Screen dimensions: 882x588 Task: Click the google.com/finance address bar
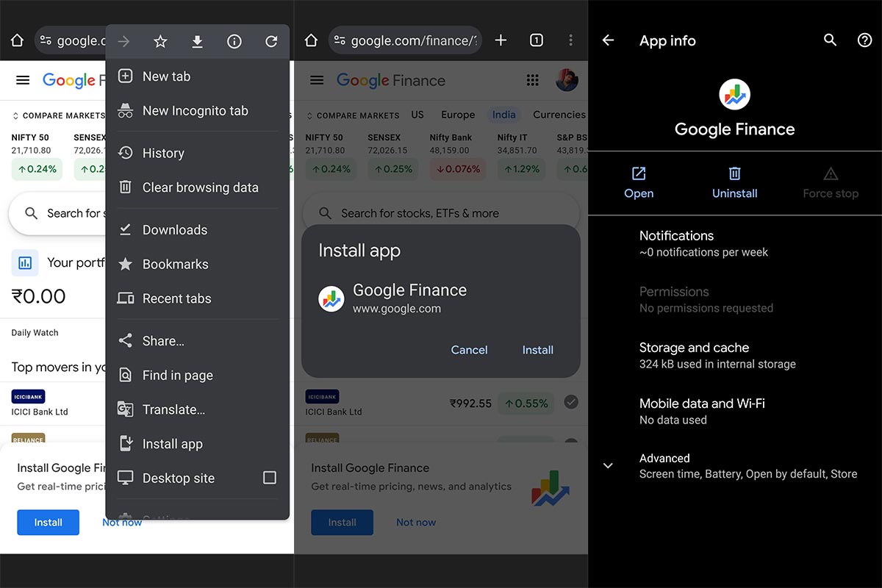[x=406, y=41]
